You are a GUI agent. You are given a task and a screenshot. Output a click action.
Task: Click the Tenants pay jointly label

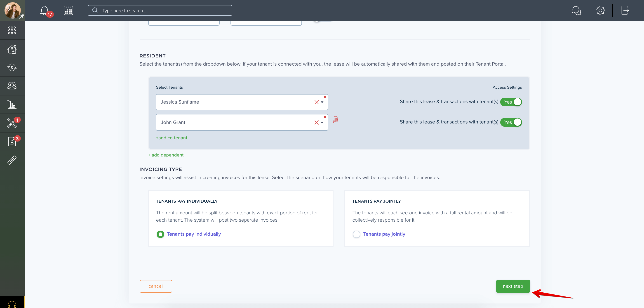[384, 234]
